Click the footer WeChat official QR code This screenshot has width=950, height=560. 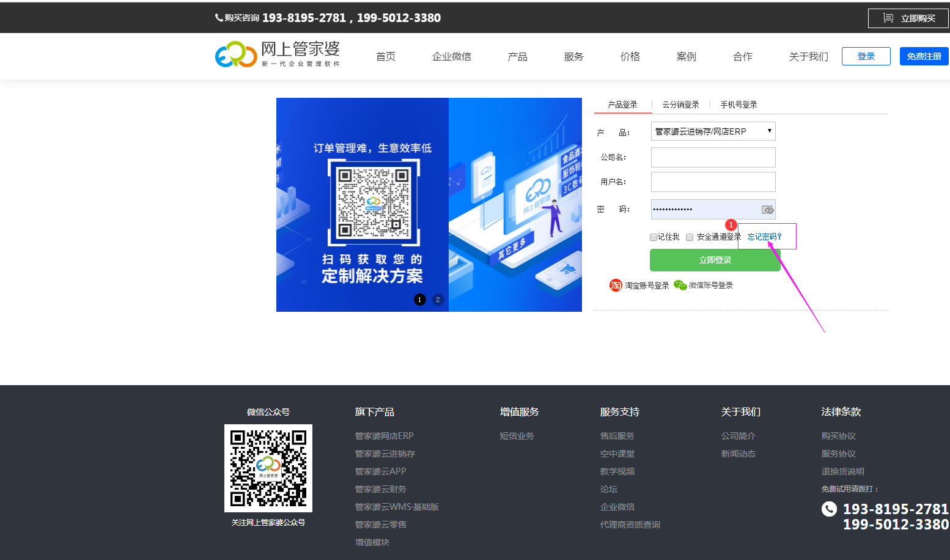(268, 468)
